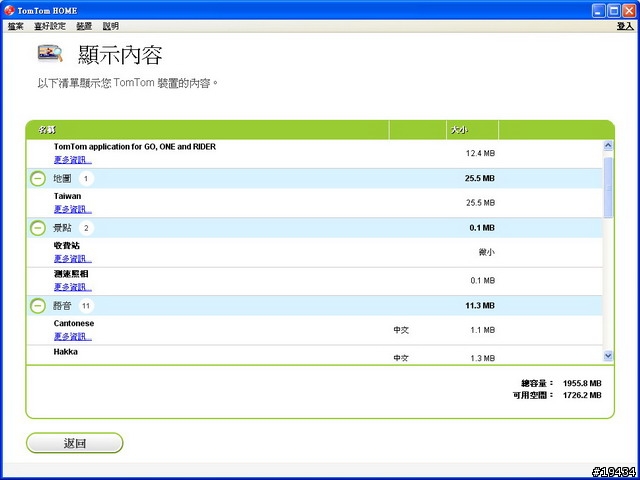Maximize the TomTom HOME window
The height and width of the screenshot is (480, 640).
point(613,11)
